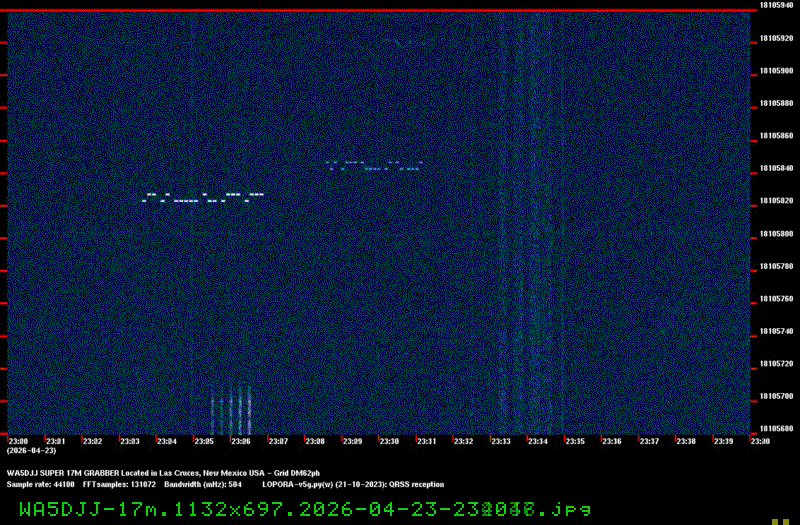Viewport: 800px width, 525px height.
Task: Click the 23:03 time axis label
Action: click(130, 441)
